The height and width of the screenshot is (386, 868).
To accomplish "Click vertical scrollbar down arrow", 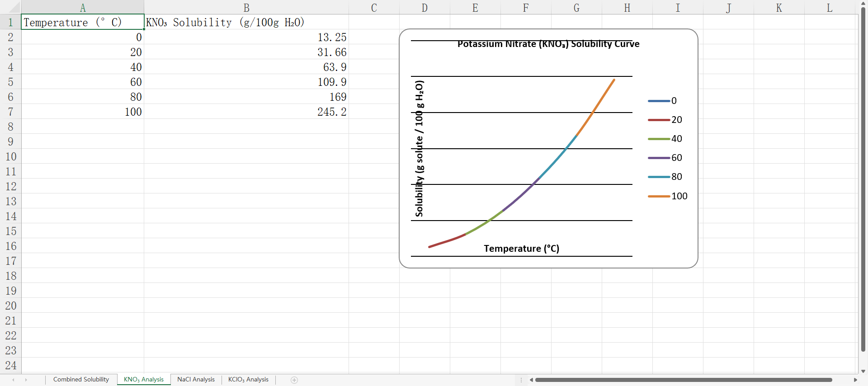I will [x=863, y=371].
